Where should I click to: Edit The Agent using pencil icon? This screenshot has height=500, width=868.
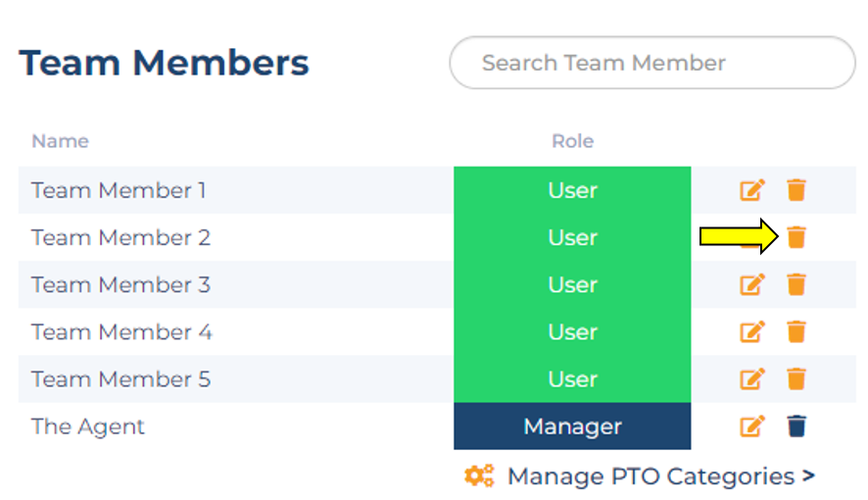click(x=752, y=425)
